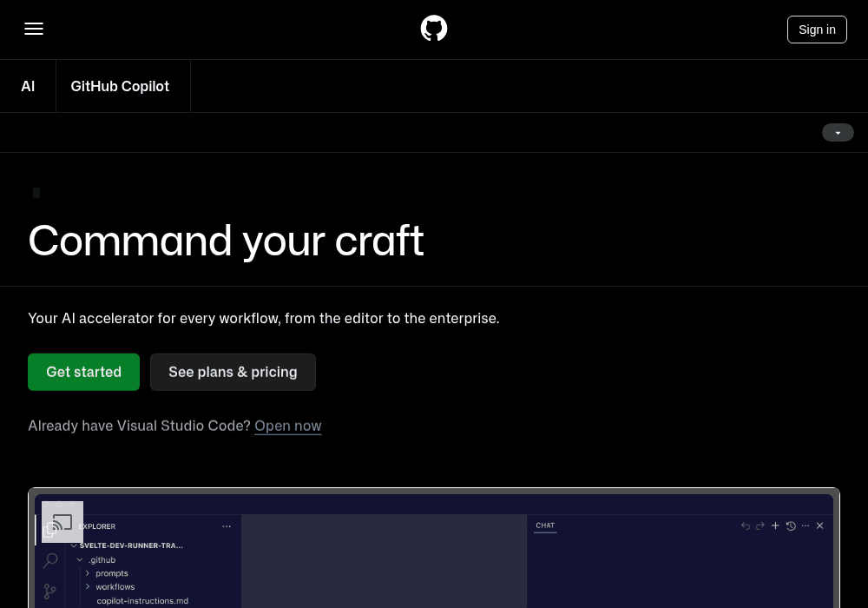This screenshot has width=868, height=608.
Task: Open chat panel more options ellipsis
Action: tap(805, 525)
